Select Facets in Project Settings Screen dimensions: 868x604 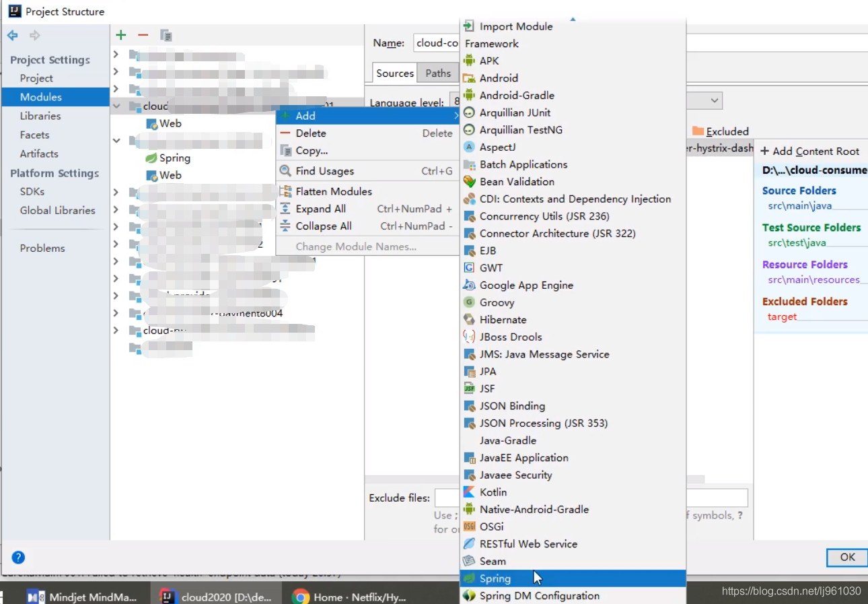(x=34, y=135)
